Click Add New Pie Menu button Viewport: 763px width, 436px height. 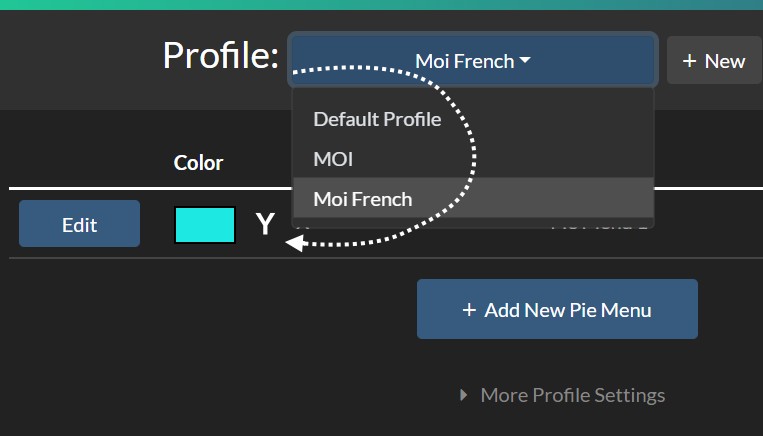coord(557,309)
